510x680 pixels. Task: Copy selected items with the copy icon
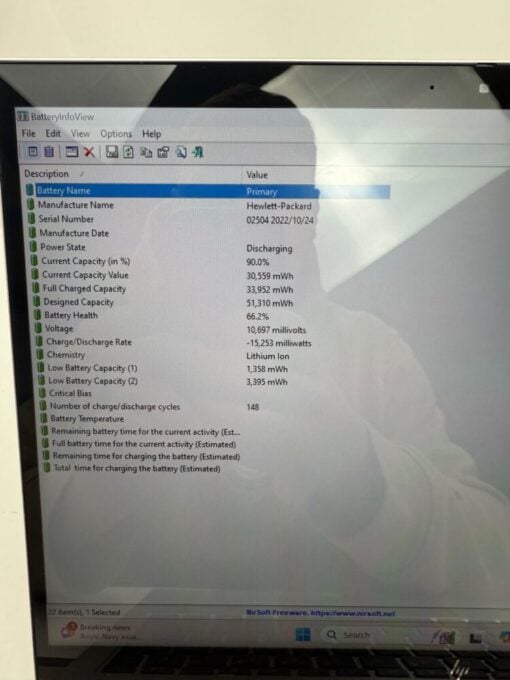click(x=147, y=152)
